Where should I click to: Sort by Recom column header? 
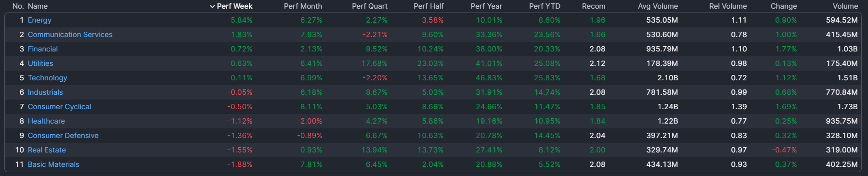[594, 6]
